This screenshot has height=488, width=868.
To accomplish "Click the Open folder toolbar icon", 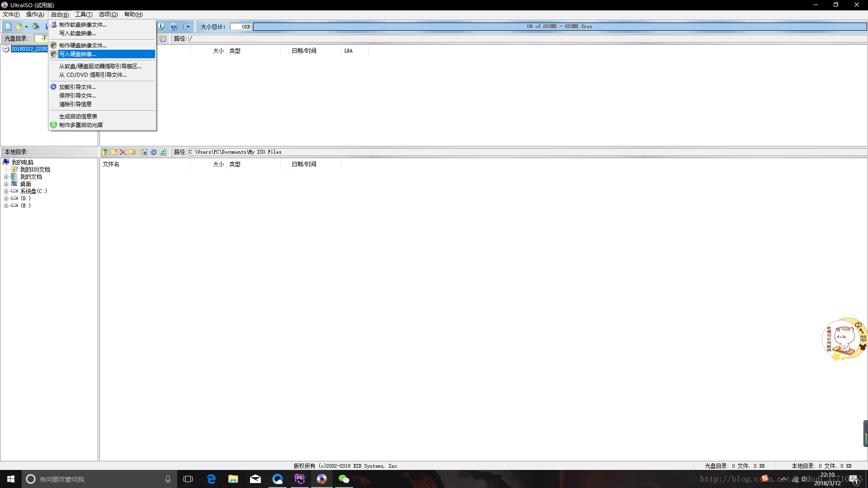I will point(19,27).
